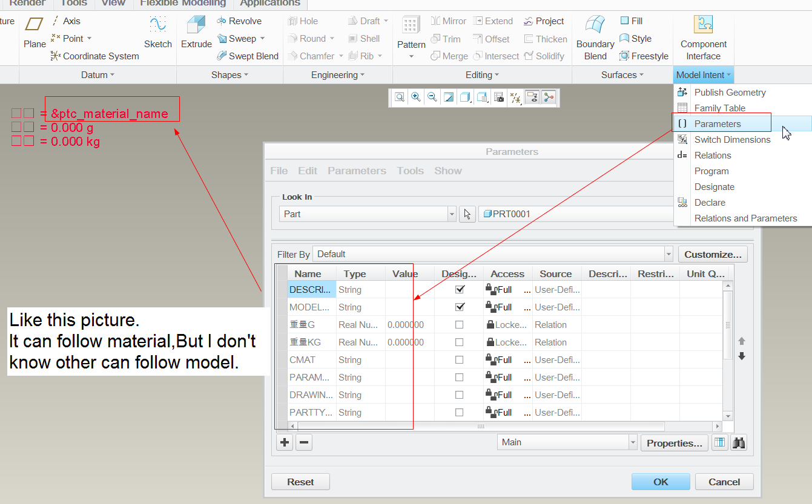The image size is (812, 504).
Task: Remove the parameter with the minus button
Action: tap(305, 443)
